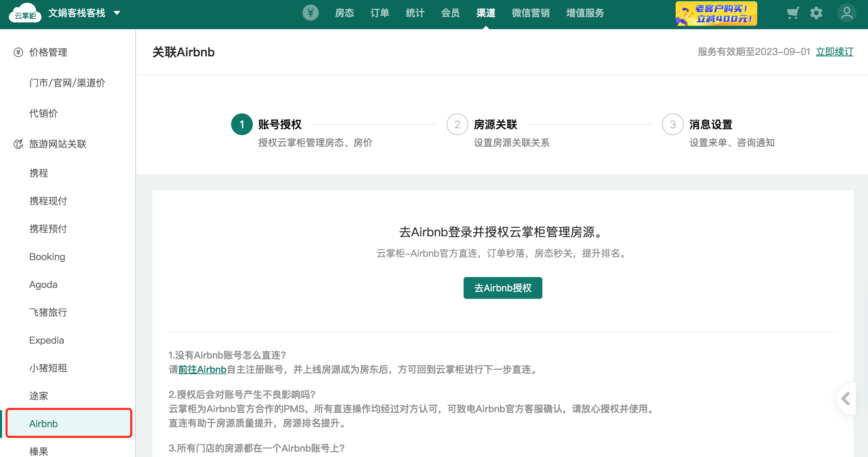Click the 云掌柜 cloud logo

coord(25,13)
